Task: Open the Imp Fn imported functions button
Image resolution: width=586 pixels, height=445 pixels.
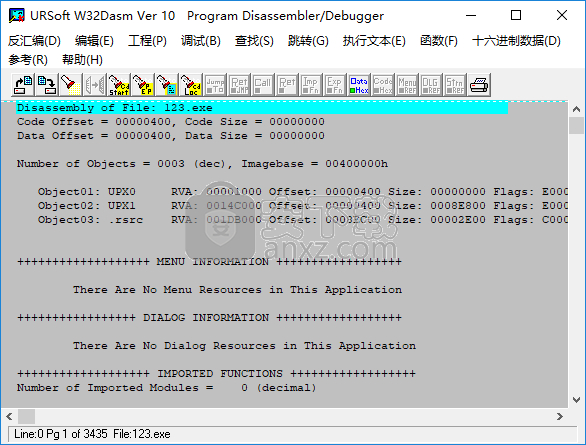Action: (311, 85)
